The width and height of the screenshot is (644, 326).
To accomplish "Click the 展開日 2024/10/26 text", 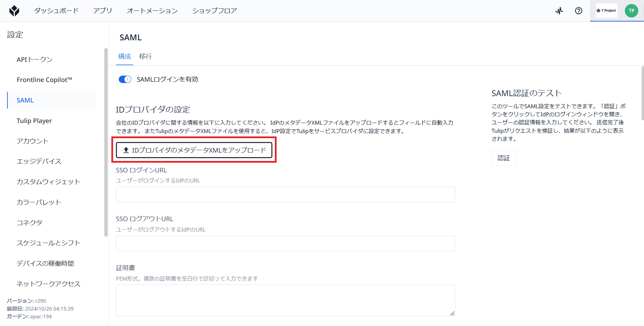I will click(x=40, y=309).
